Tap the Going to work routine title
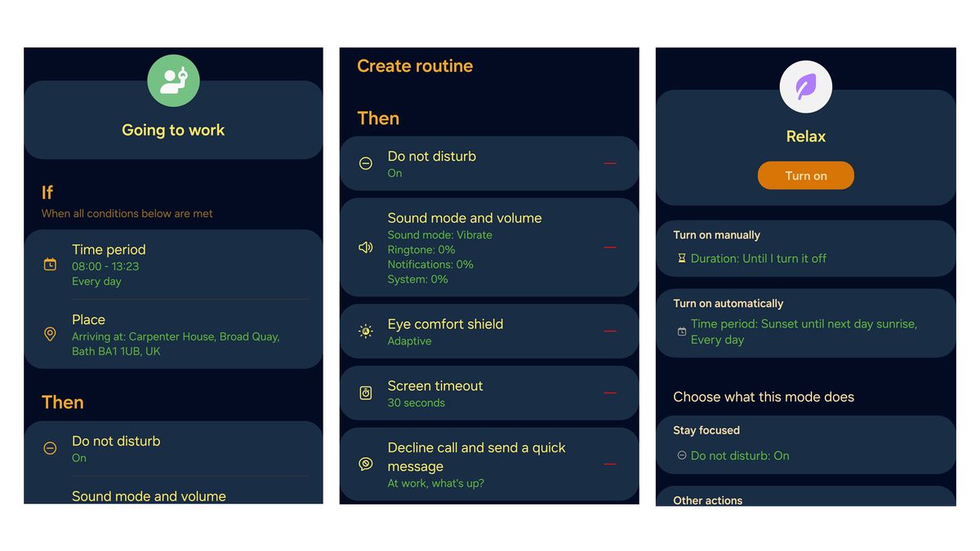Viewport: 980px width, 551px height. click(x=173, y=130)
